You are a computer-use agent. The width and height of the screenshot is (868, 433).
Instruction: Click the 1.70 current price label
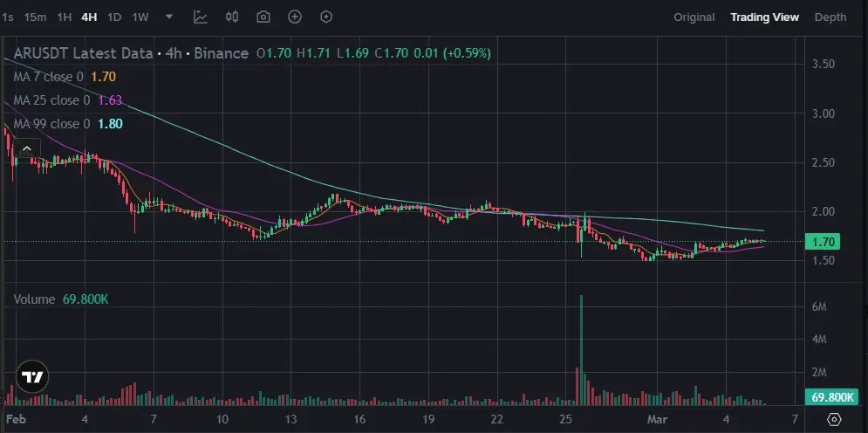click(824, 242)
